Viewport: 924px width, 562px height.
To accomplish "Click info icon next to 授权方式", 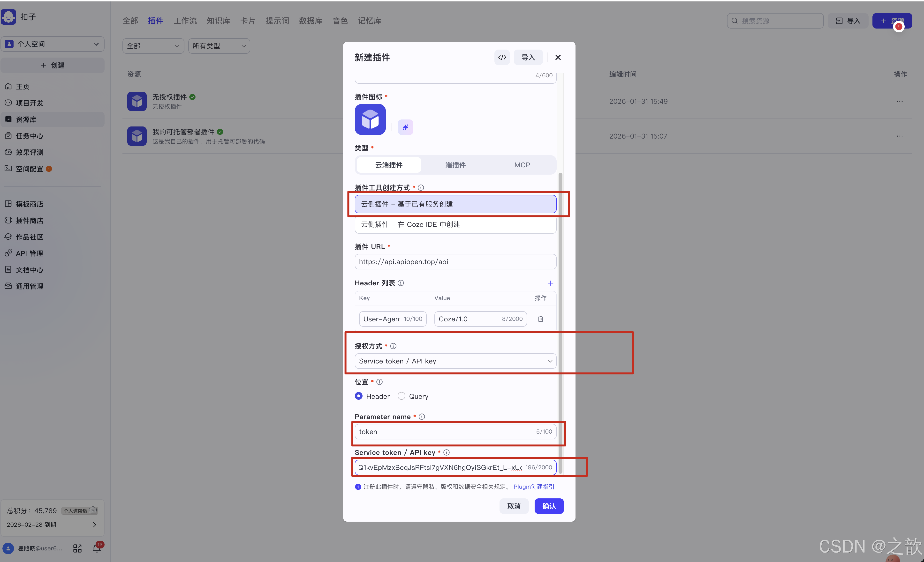I will pyautogui.click(x=393, y=346).
